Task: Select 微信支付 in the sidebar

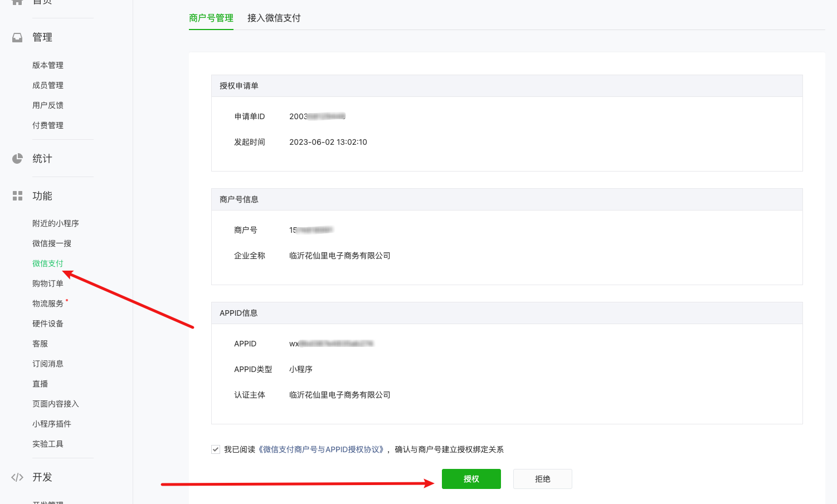Action: pyautogui.click(x=48, y=263)
